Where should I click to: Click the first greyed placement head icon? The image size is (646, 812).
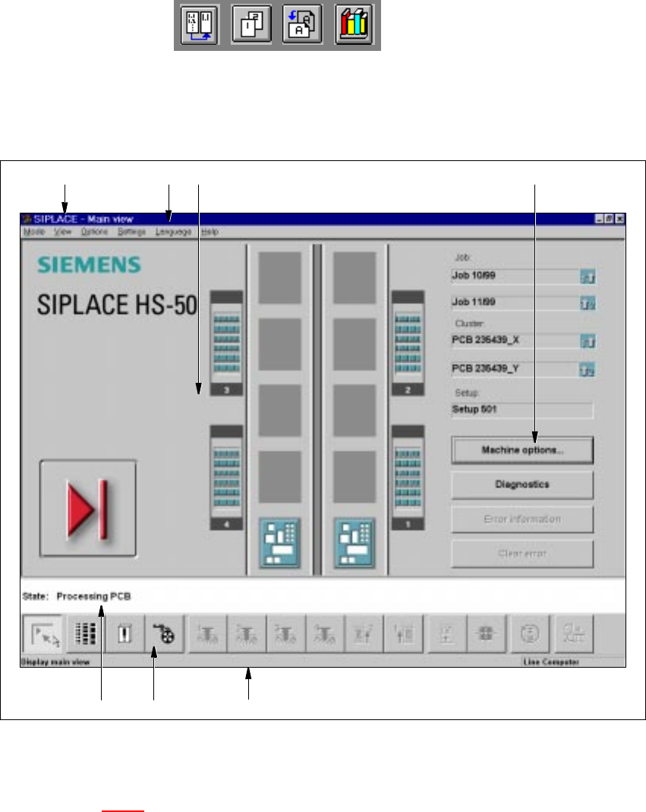[207, 633]
